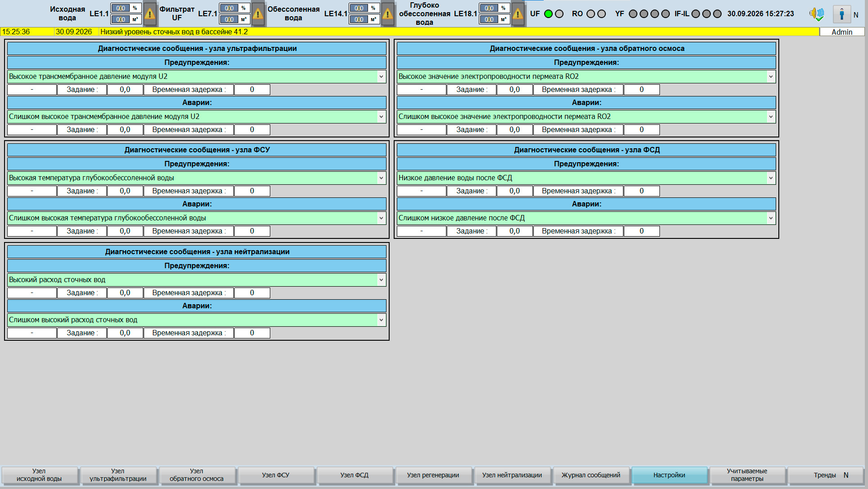Go to 'Узел исходной воды' screen

pos(39,475)
